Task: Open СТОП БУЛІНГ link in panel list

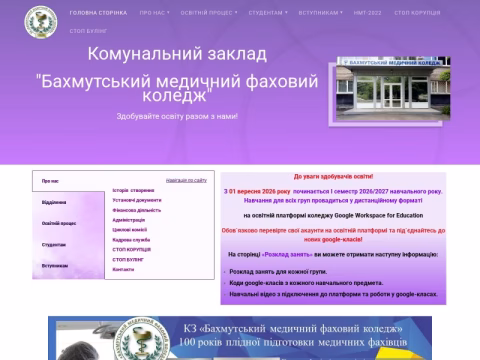Action: tap(128, 259)
